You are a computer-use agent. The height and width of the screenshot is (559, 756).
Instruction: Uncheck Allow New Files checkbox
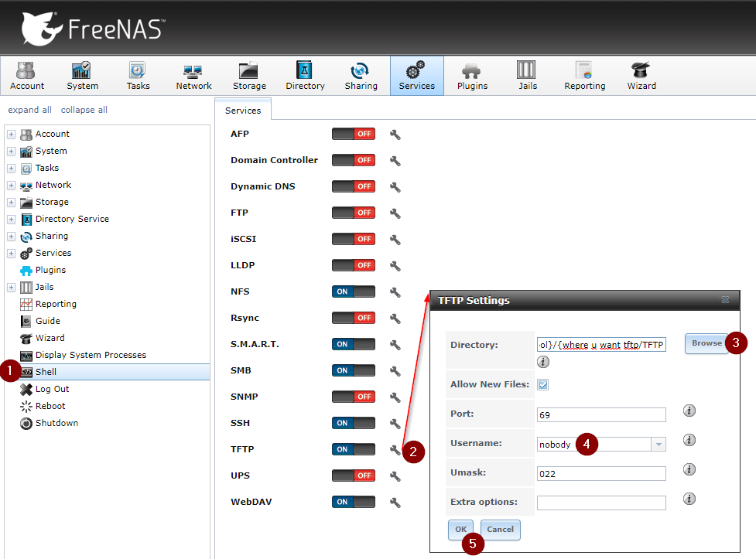[x=543, y=384]
